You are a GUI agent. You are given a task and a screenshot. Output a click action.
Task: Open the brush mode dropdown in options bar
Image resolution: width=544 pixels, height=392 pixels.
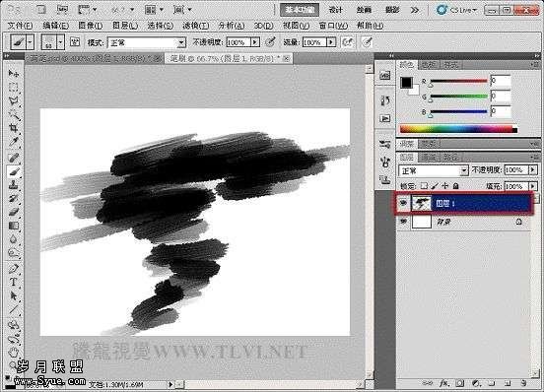click(x=147, y=42)
